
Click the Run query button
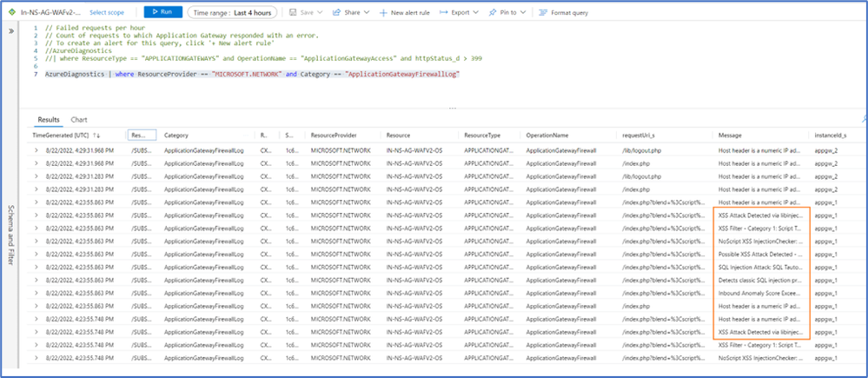pyautogui.click(x=162, y=11)
